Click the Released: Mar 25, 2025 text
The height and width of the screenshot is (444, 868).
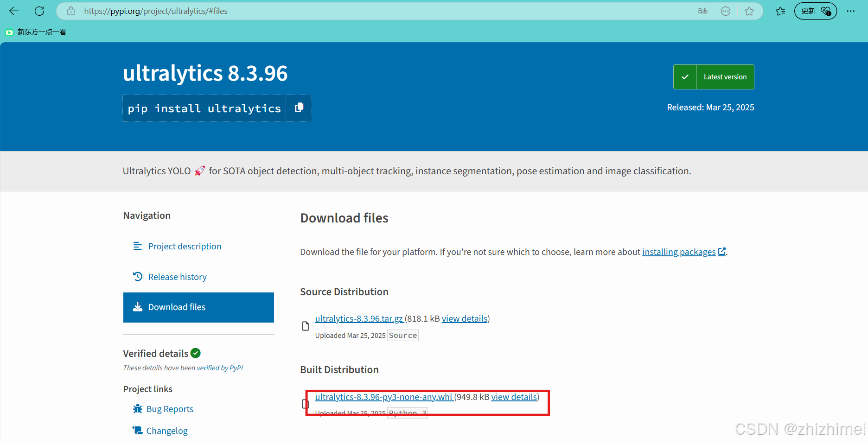pyautogui.click(x=710, y=107)
